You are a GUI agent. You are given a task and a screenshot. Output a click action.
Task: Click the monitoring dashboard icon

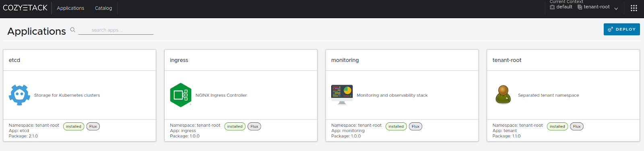point(342,94)
